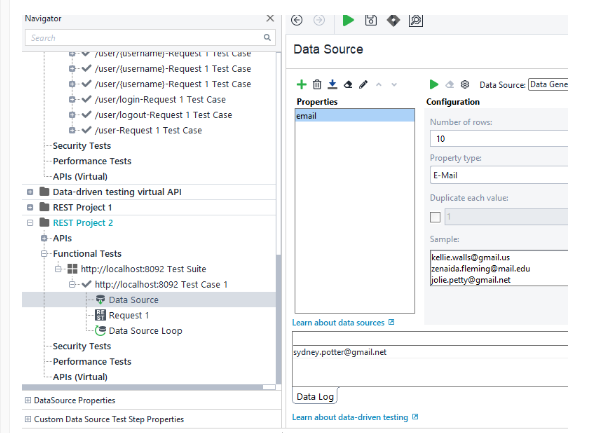Click the back navigation arrow in toolbar
605x433 pixels.
coord(297,20)
